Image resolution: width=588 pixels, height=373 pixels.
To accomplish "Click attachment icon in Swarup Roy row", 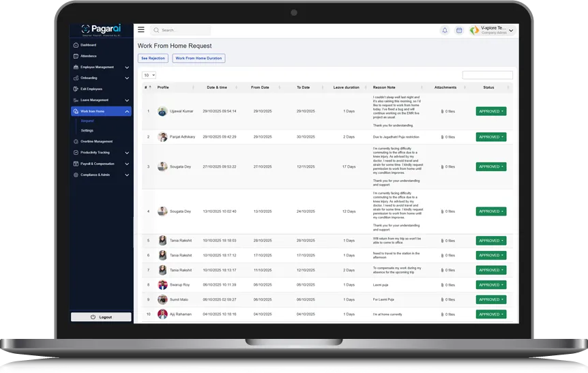I will pos(442,285).
